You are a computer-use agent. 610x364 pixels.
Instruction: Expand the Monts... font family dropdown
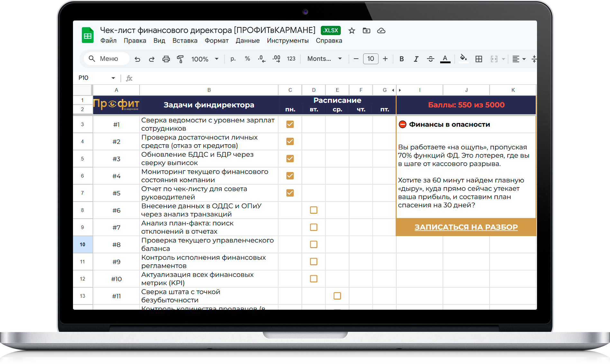pos(324,59)
